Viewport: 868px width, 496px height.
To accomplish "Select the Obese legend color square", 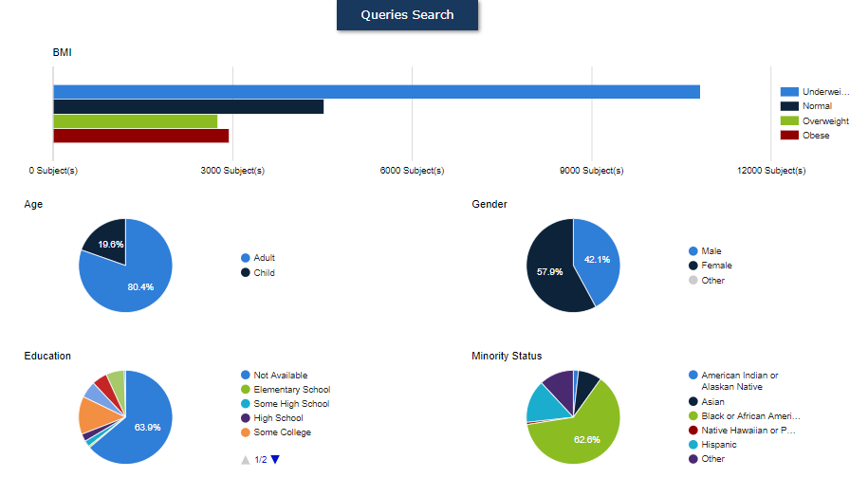I will [x=789, y=136].
